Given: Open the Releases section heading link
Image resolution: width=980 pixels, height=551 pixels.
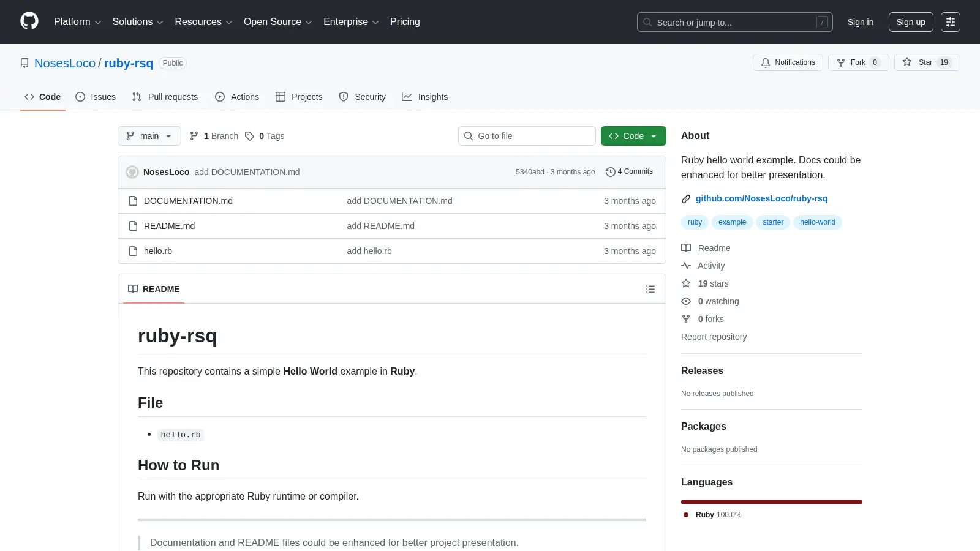Looking at the screenshot, I should (x=702, y=371).
